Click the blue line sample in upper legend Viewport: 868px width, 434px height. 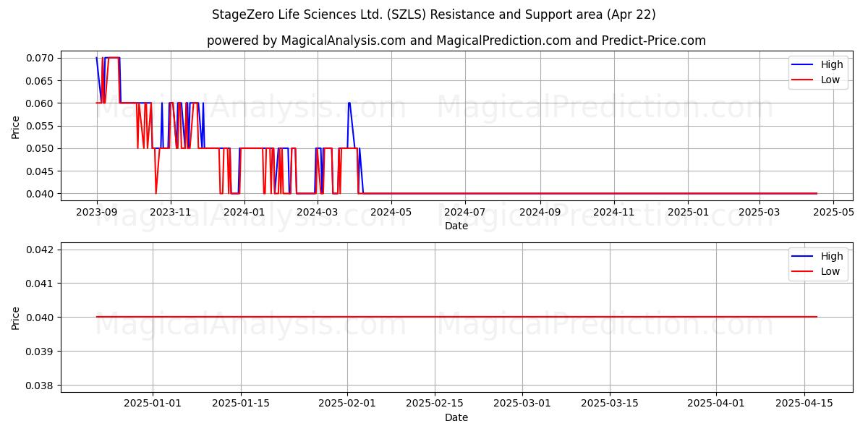pyautogui.click(x=803, y=65)
